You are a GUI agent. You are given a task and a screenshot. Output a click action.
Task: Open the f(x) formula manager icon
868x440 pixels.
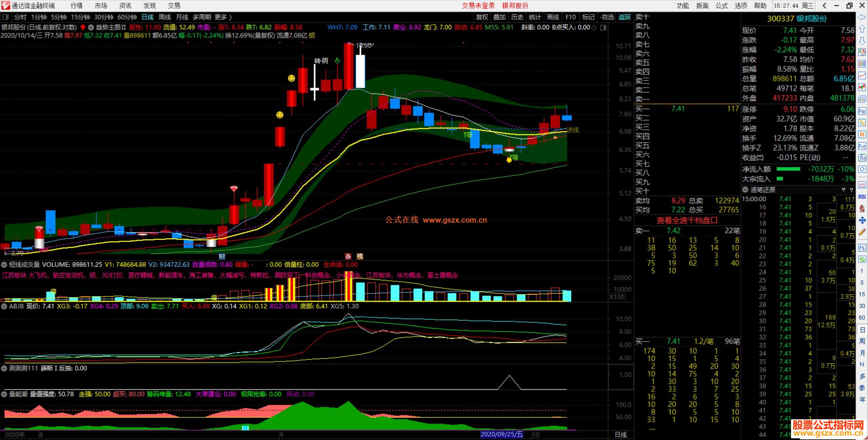coord(862,158)
